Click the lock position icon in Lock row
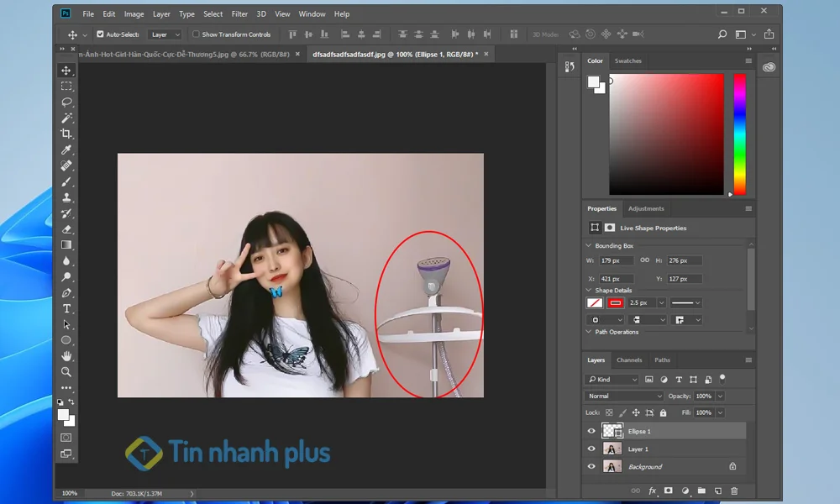The image size is (840, 504). pyautogui.click(x=636, y=412)
